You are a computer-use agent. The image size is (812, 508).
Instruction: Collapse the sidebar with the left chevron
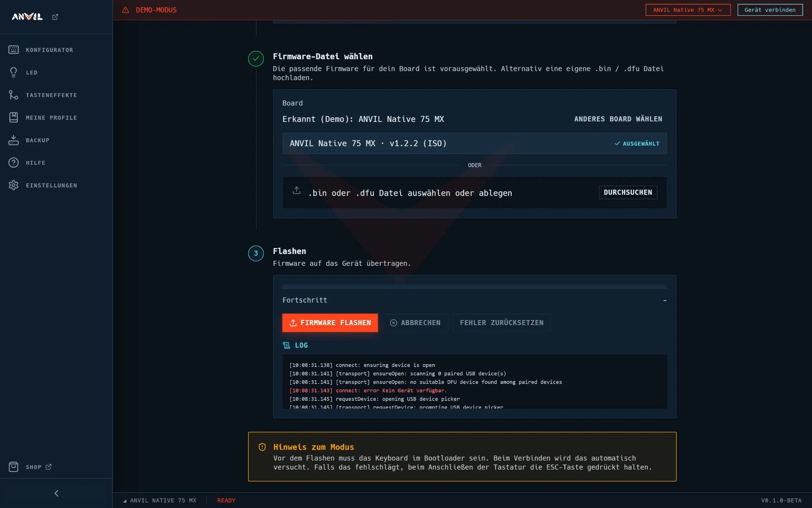56,493
